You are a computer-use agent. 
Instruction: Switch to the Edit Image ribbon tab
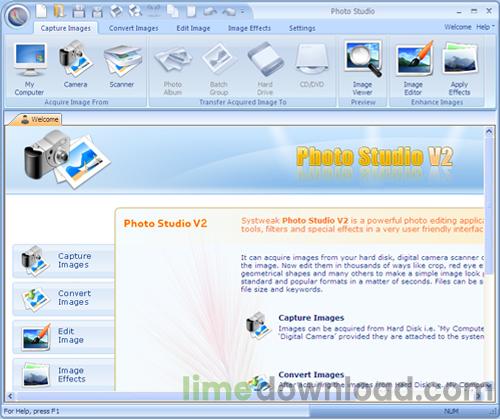pyautogui.click(x=193, y=28)
